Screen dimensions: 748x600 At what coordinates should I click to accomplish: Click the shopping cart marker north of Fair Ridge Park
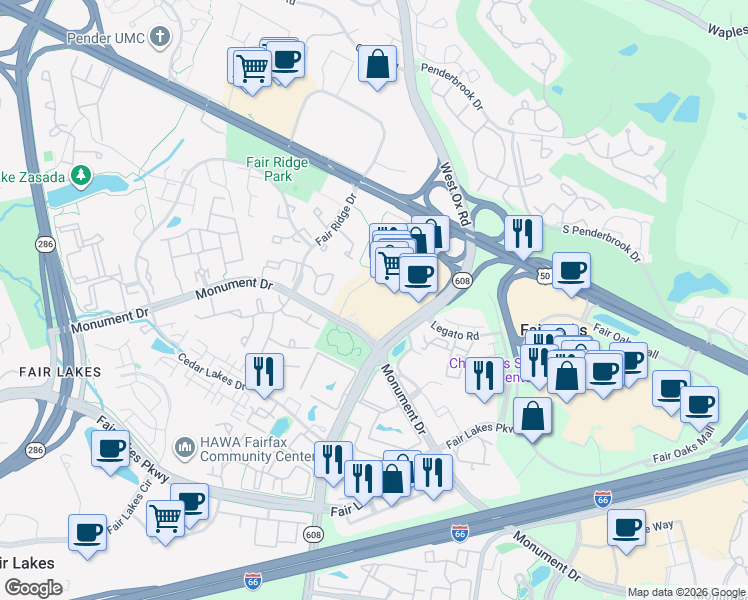252,69
